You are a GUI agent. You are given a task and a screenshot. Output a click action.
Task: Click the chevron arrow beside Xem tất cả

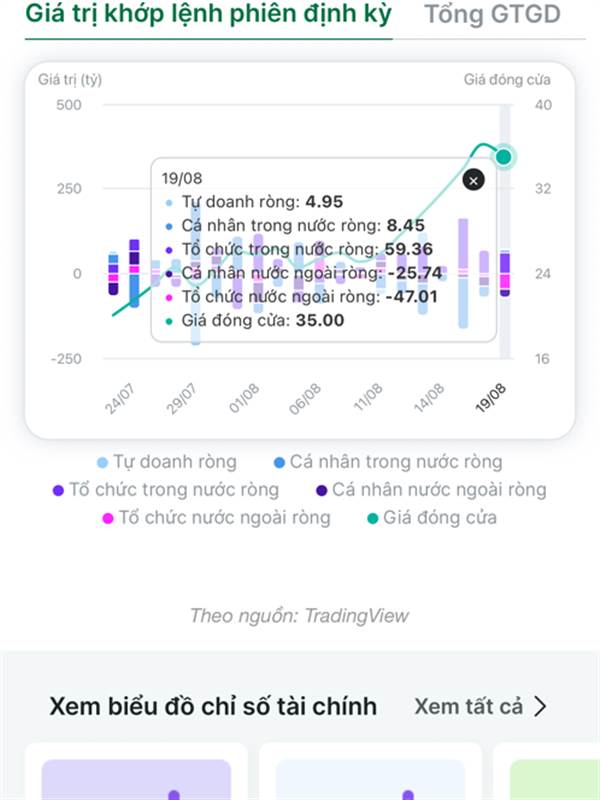click(x=540, y=707)
